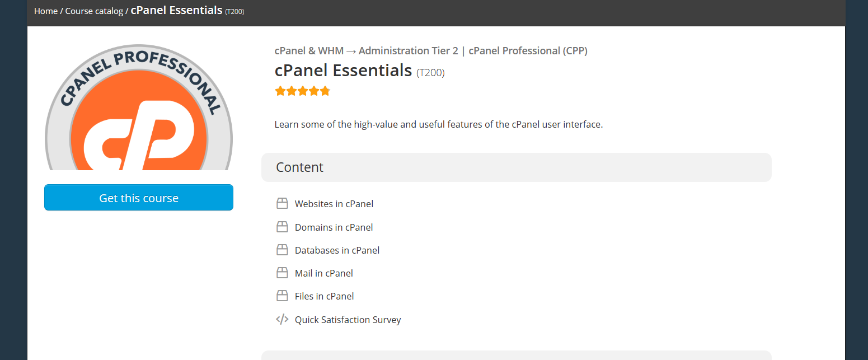Click the five-star course rating
This screenshot has width=868, height=360.
[302, 91]
